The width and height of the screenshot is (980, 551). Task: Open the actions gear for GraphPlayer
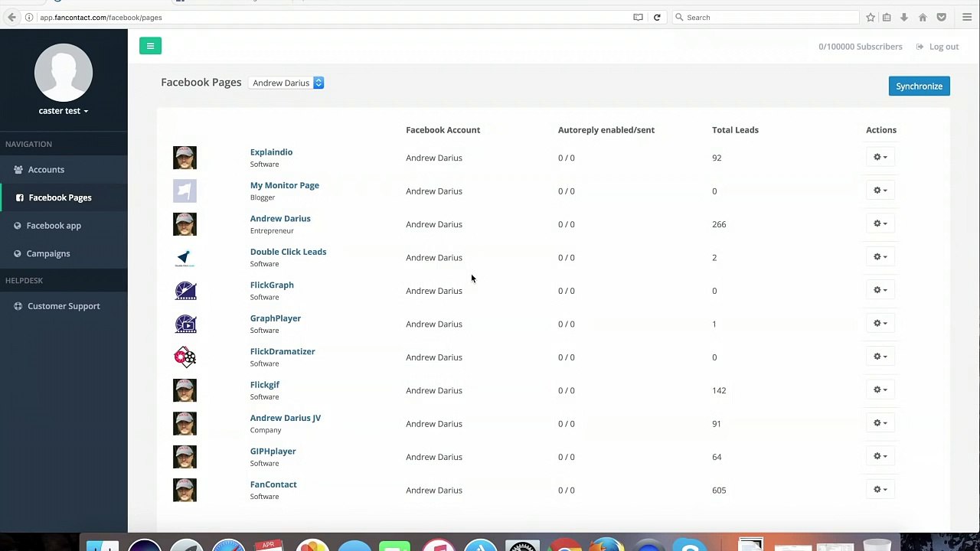(x=880, y=323)
